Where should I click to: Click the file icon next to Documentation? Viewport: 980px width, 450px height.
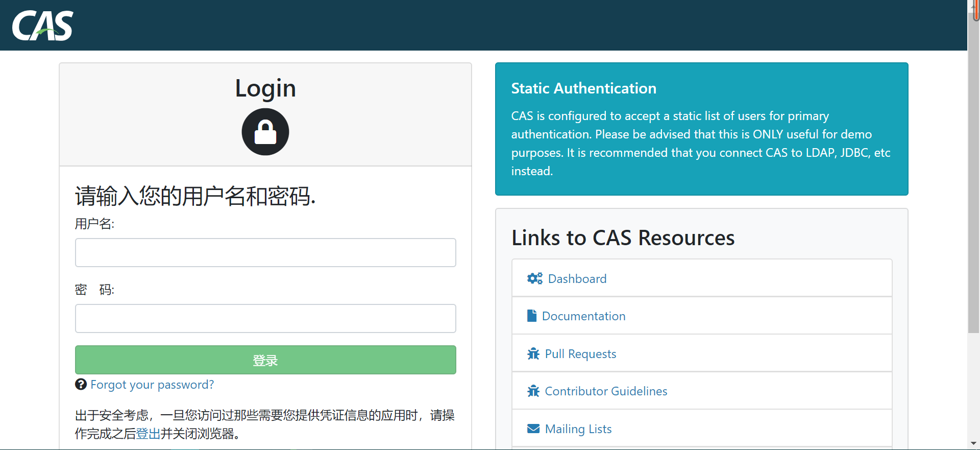pos(532,316)
